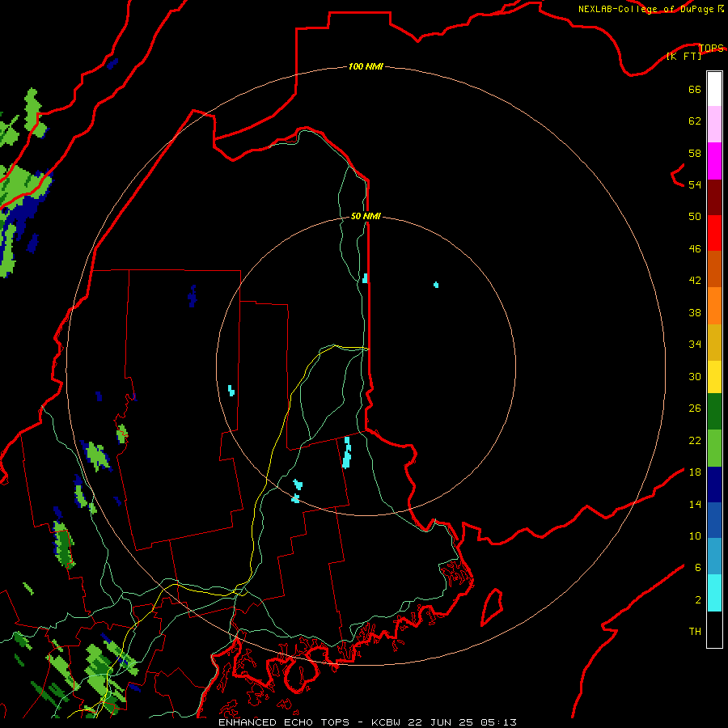728x728 pixels.
Task: Click the 100 NMI range ring label
Action: pyautogui.click(x=366, y=66)
